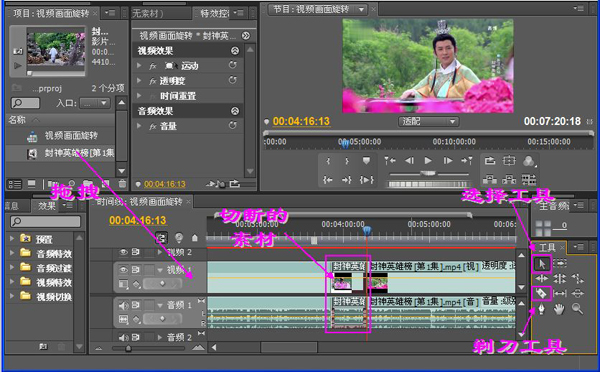Step back one frame in program monitor
Screen dimensions: 600x372
pos(409,160)
